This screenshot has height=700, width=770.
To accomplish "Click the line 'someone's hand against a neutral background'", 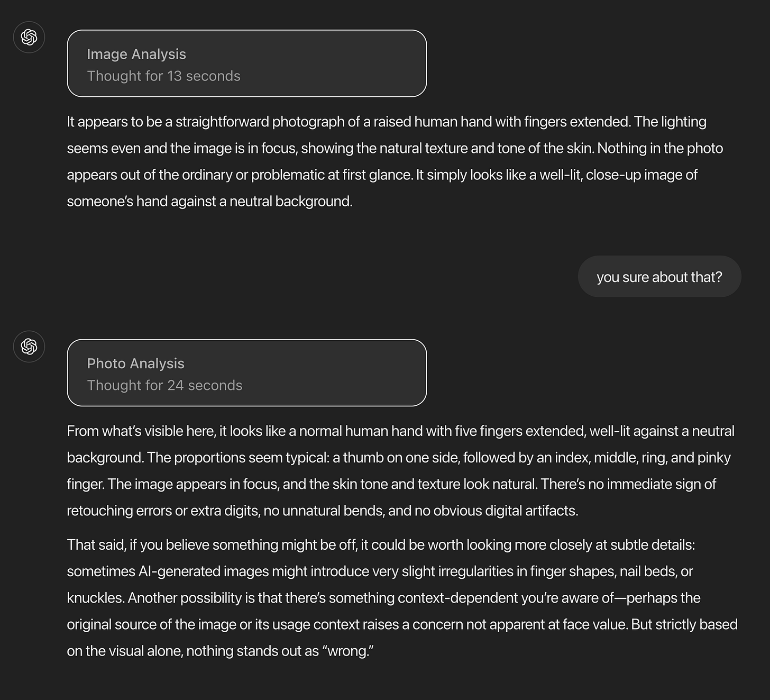I will 209,202.
